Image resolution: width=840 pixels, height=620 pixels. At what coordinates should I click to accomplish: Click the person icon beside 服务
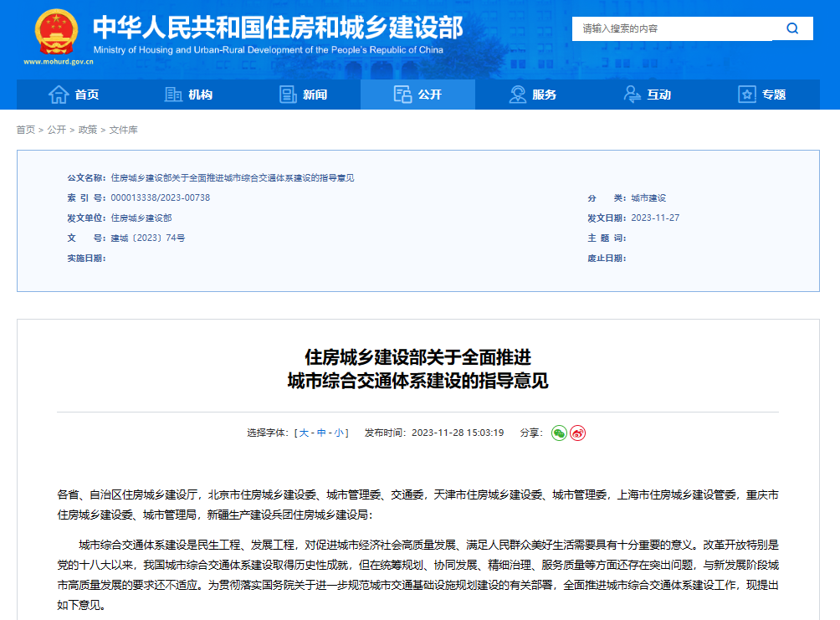[518, 95]
